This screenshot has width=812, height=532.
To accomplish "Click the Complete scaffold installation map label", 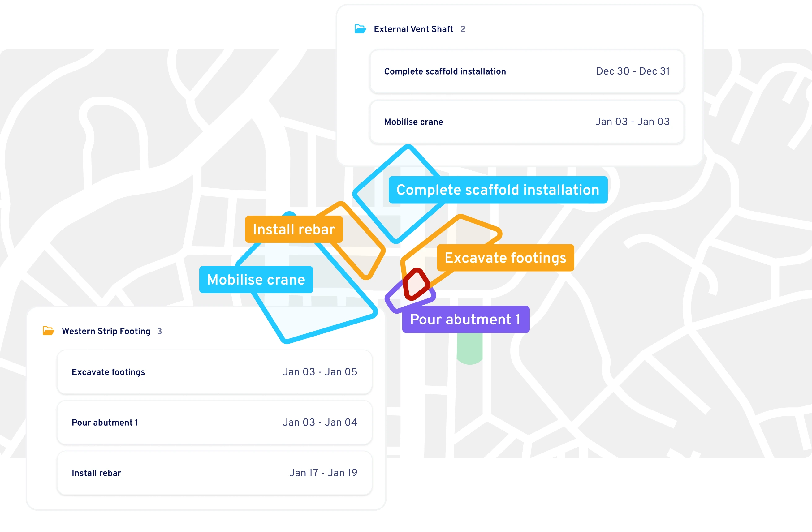I will (498, 190).
